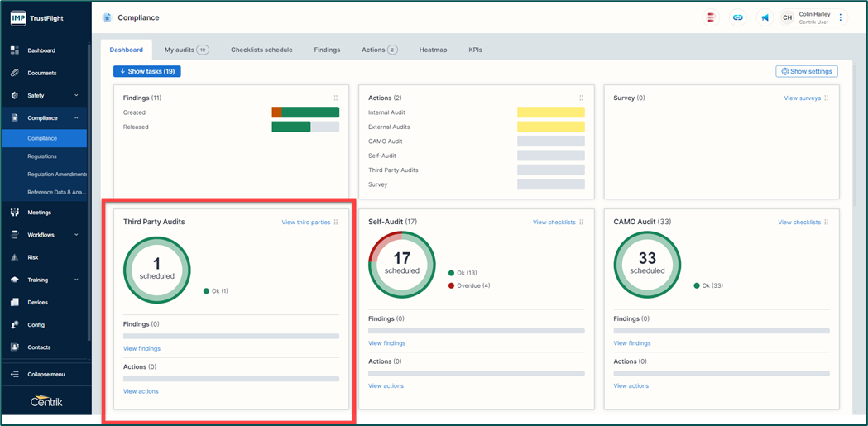Click the Risk warning triangle icon
This screenshot has width=868, height=426.
click(x=15, y=257)
